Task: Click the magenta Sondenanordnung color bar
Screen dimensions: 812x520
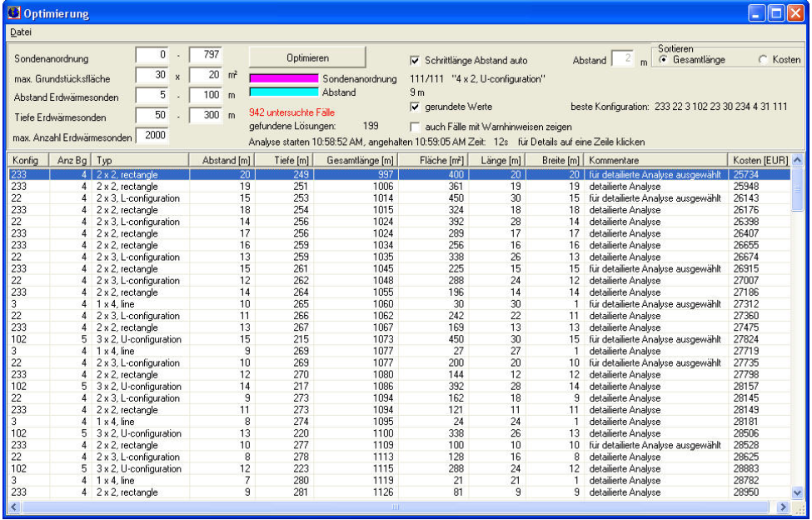Action: [x=283, y=79]
